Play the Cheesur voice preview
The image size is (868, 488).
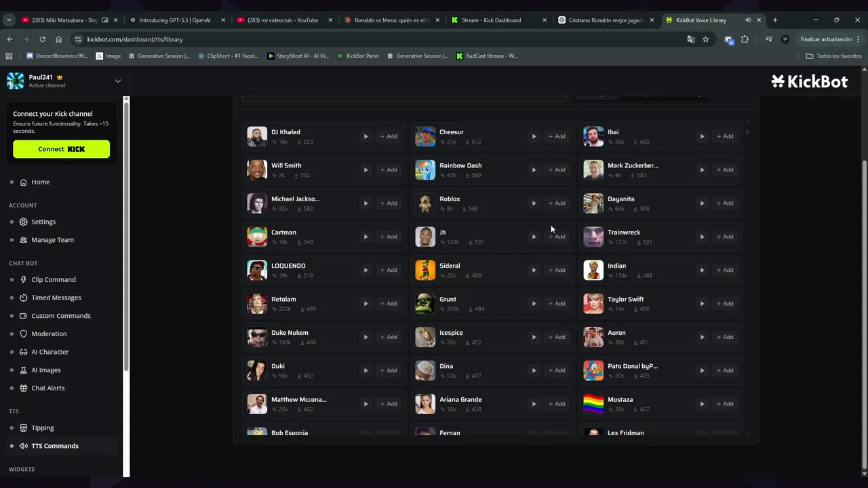[x=534, y=136]
